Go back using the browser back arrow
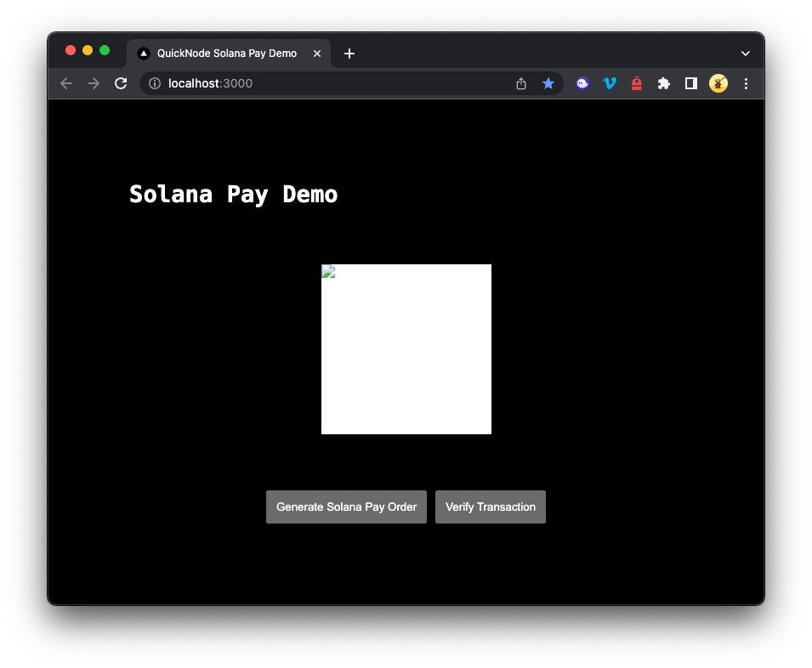 coord(66,83)
